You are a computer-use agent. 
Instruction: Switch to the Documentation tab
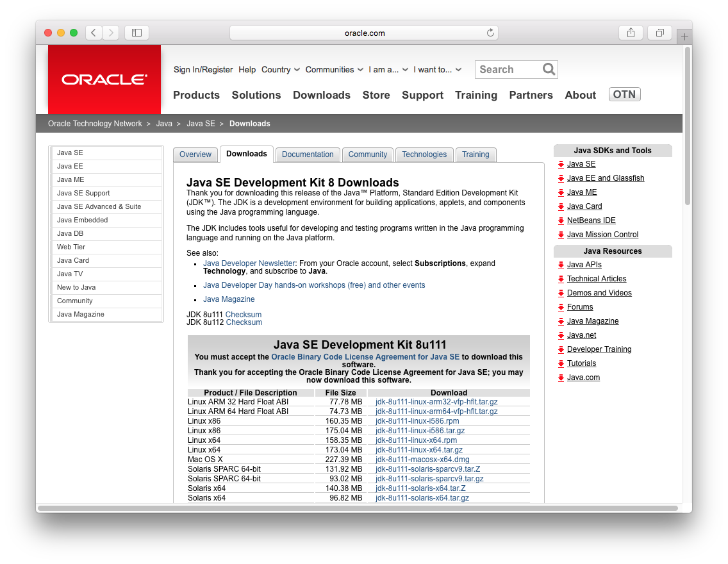pos(308,154)
